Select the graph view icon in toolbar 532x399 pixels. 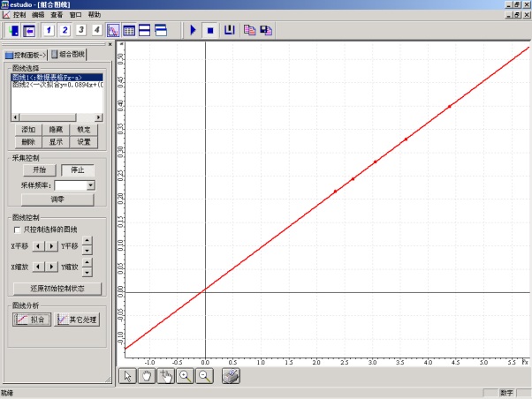[x=113, y=31]
